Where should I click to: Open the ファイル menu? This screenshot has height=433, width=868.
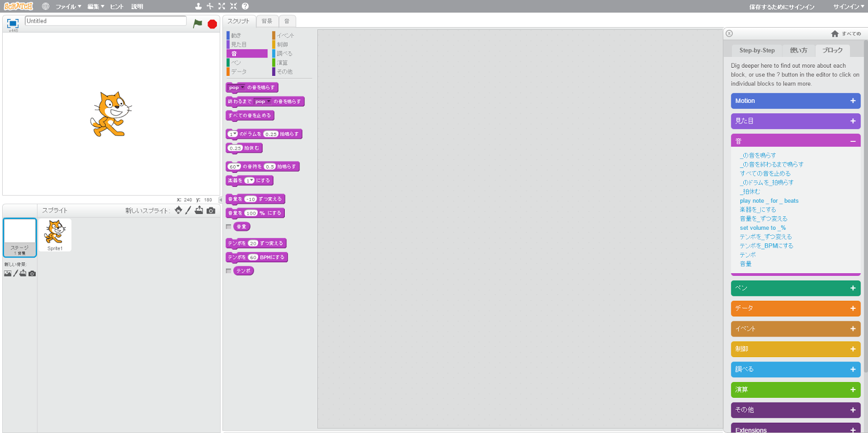tap(68, 7)
